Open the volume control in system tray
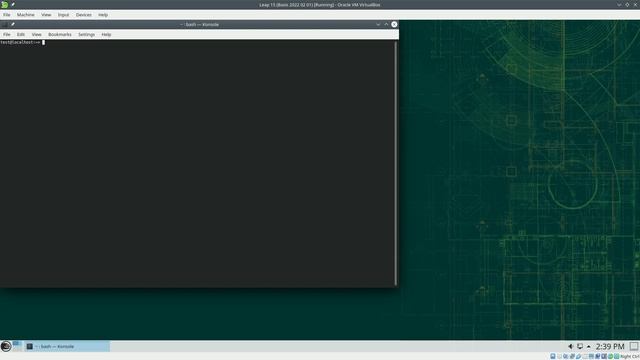 tap(570, 346)
